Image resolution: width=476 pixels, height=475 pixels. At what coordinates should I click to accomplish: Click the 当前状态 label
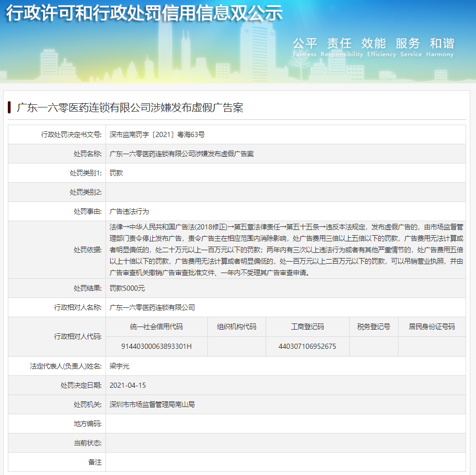[87, 443]
